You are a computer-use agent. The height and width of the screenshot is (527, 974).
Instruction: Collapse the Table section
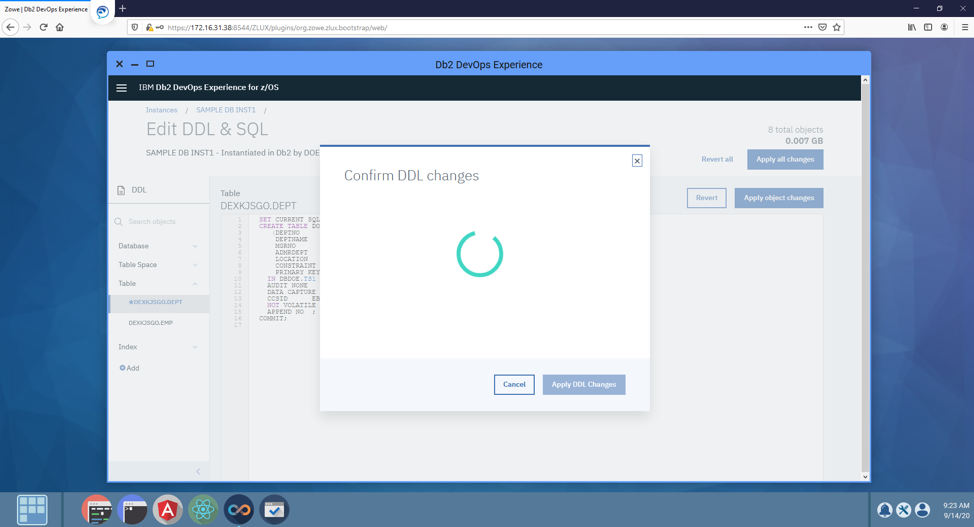(x=158, y=283)
